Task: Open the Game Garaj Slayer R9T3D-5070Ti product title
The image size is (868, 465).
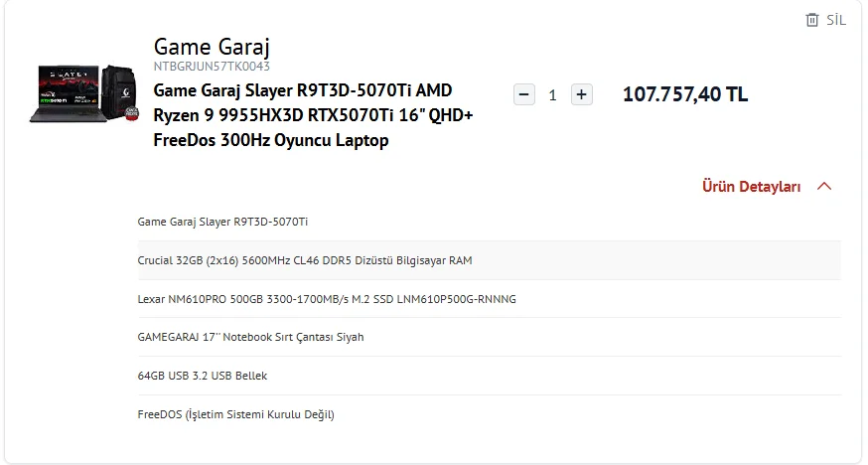Action: coord(313,115)
